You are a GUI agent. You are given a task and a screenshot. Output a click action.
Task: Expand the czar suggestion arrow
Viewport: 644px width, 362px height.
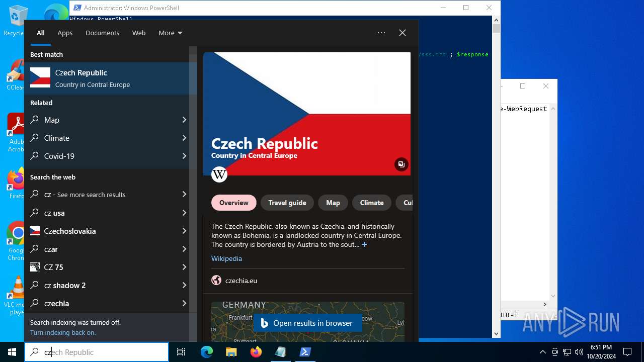(184, 249)
